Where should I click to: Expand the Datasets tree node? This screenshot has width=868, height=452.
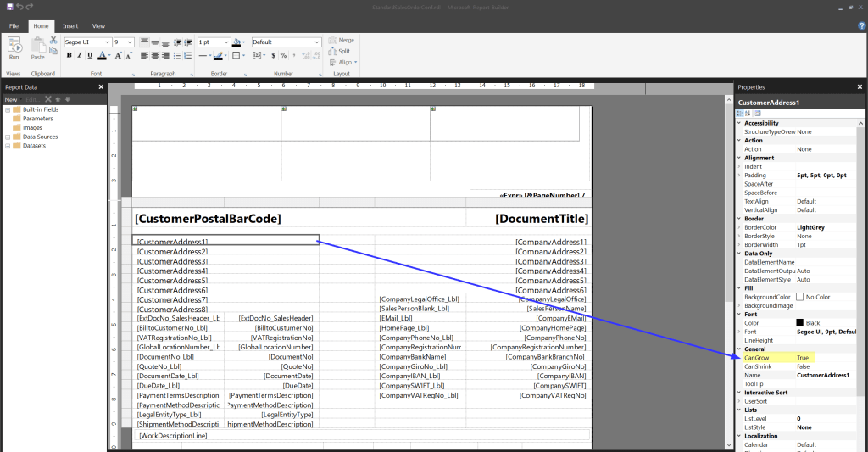(8, 146)
